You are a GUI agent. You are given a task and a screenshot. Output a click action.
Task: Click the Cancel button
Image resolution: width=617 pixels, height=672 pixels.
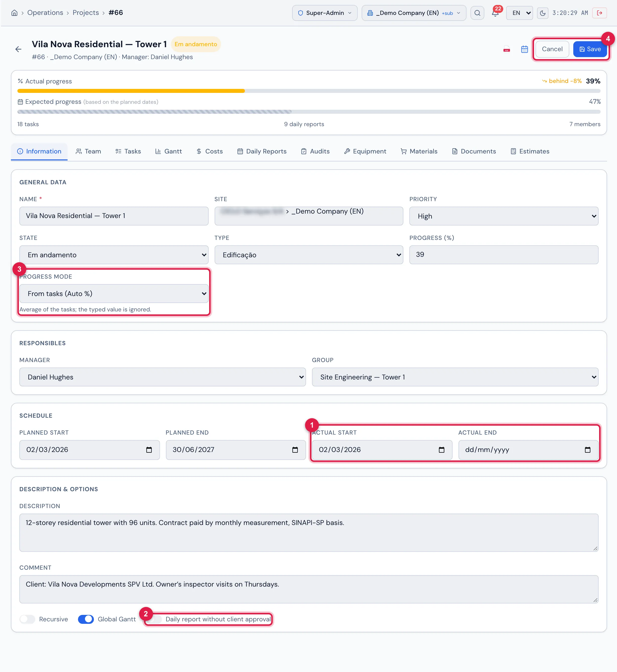pyautogui.click(x=552, y=49)
